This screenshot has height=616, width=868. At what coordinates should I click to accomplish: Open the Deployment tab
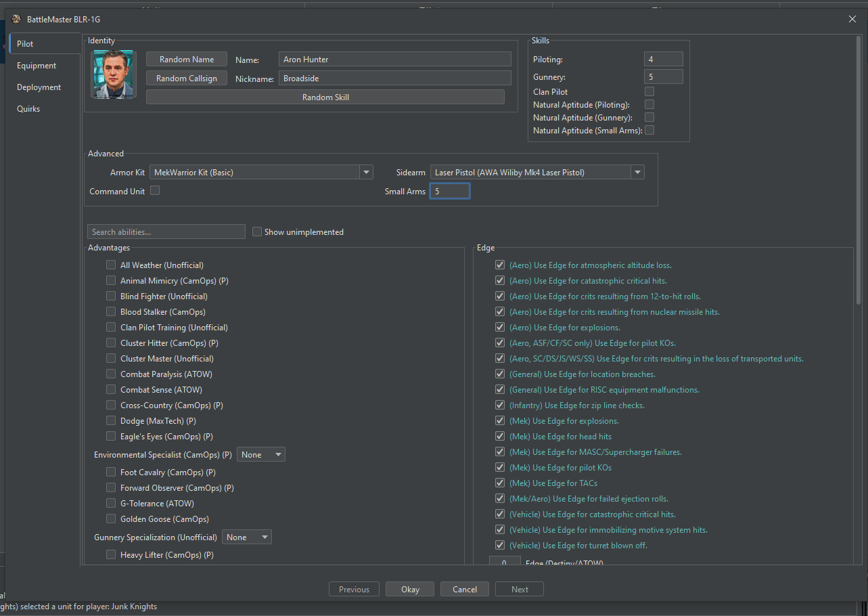click(x=39, y=87)
